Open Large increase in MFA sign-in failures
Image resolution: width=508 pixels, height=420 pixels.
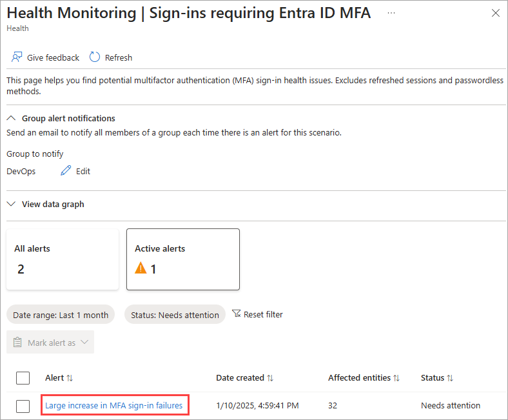tap(113, 406)
